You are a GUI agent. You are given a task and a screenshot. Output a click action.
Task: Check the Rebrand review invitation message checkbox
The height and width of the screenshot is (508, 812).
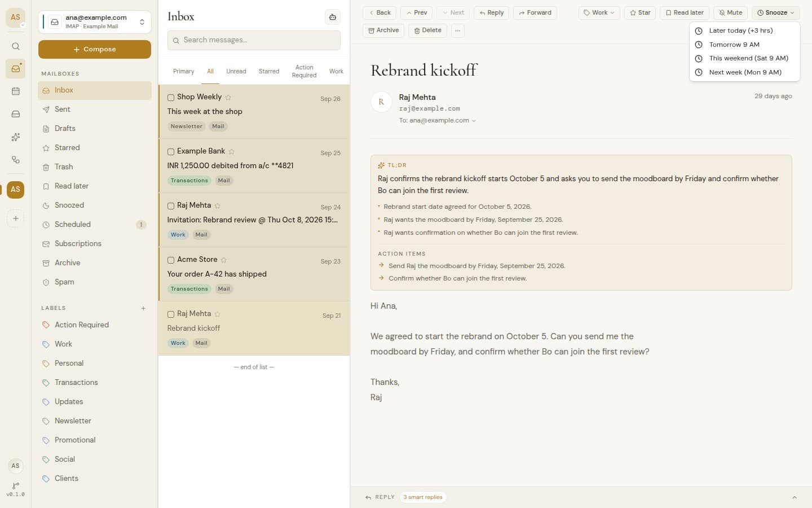click(x=171, y=206)
